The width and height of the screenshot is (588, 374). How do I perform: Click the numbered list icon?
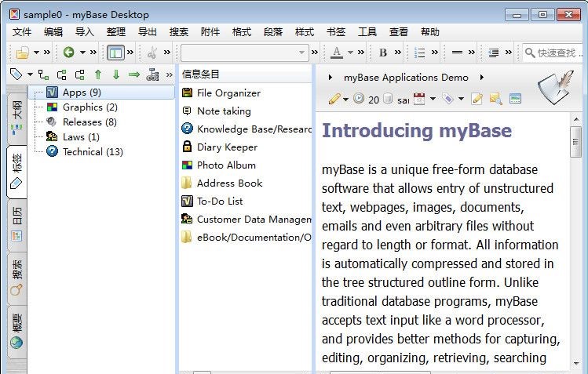(x=419, y=53)
